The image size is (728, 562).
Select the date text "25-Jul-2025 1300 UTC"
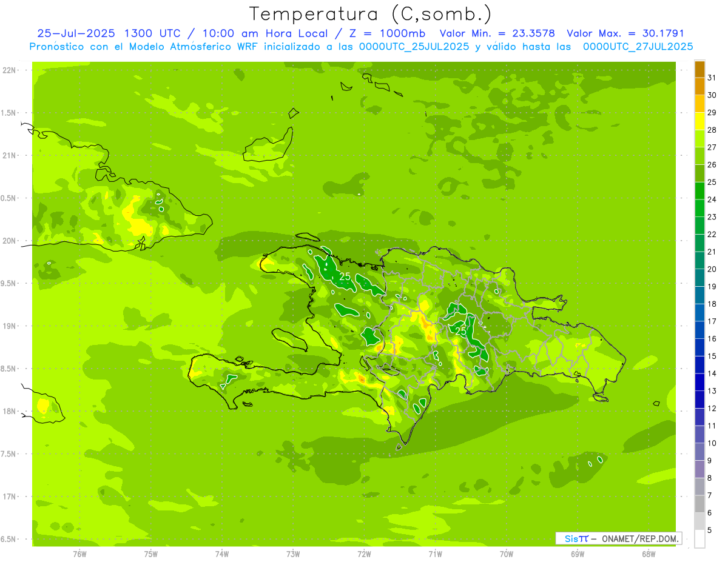tap(109, 33)
